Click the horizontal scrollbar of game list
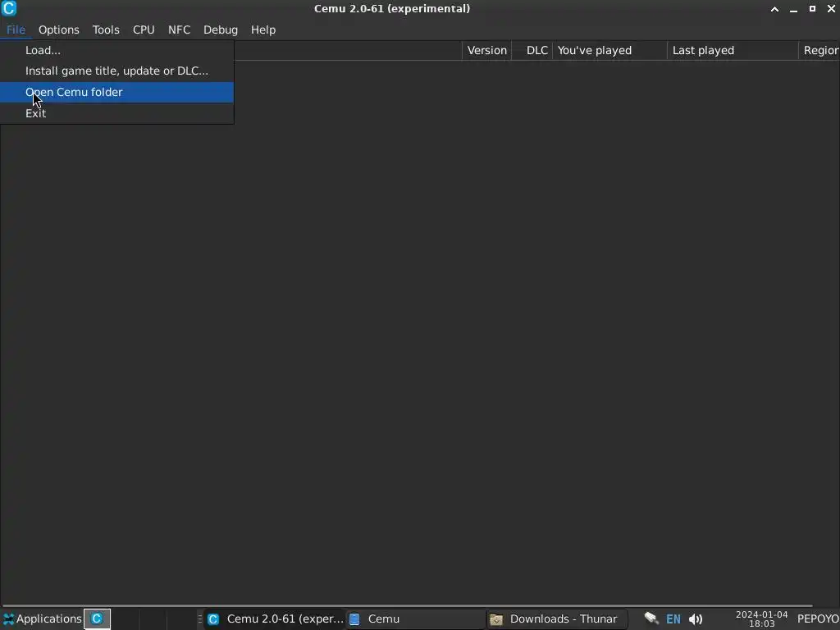 point(407,606)
